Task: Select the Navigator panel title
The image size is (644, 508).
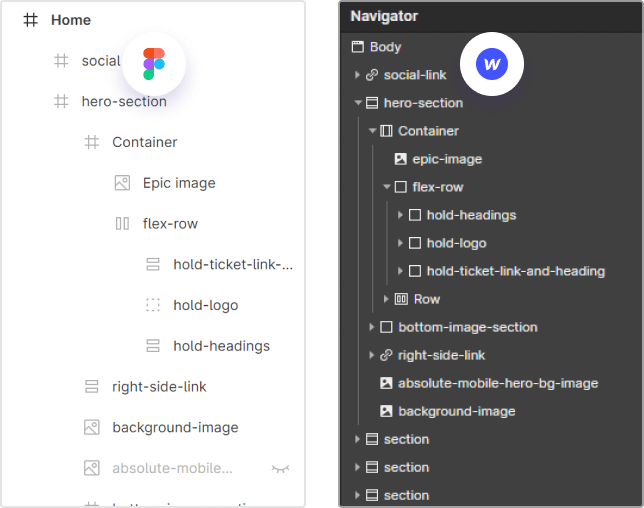Action: coord(384,16)
